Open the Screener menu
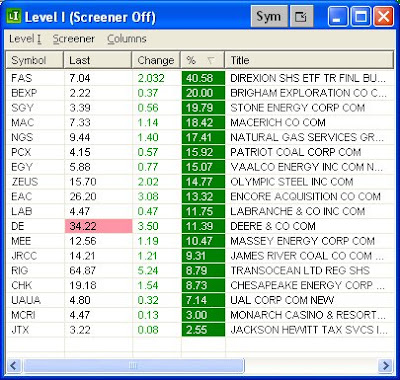 pos(74,39)
